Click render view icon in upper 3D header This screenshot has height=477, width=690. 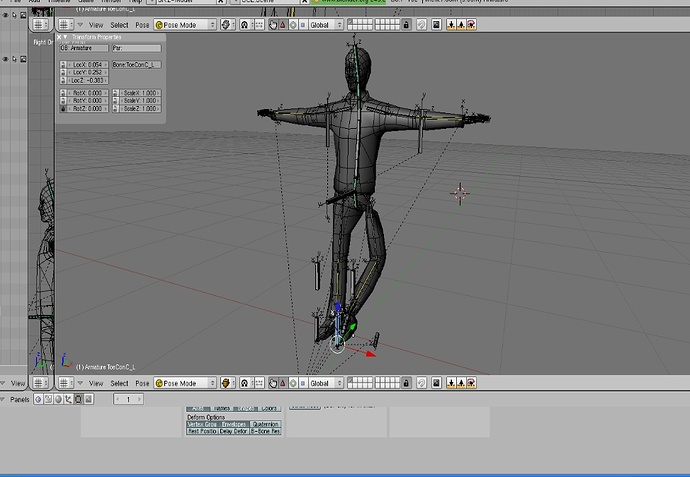pyautogui.click(x=436, y=25)
